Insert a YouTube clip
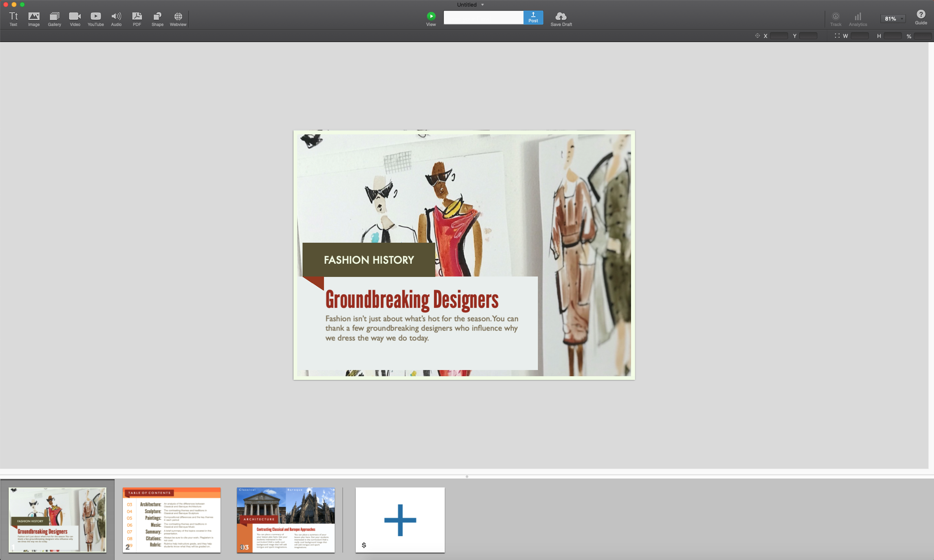This screenshot has height=560, width=934. click(x=96, y=19)
